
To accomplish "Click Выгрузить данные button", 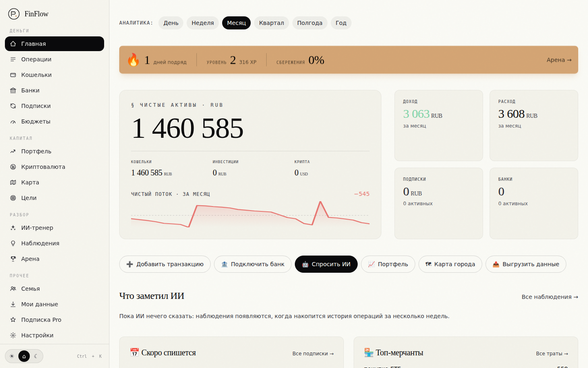I will [x=526, y=264].
